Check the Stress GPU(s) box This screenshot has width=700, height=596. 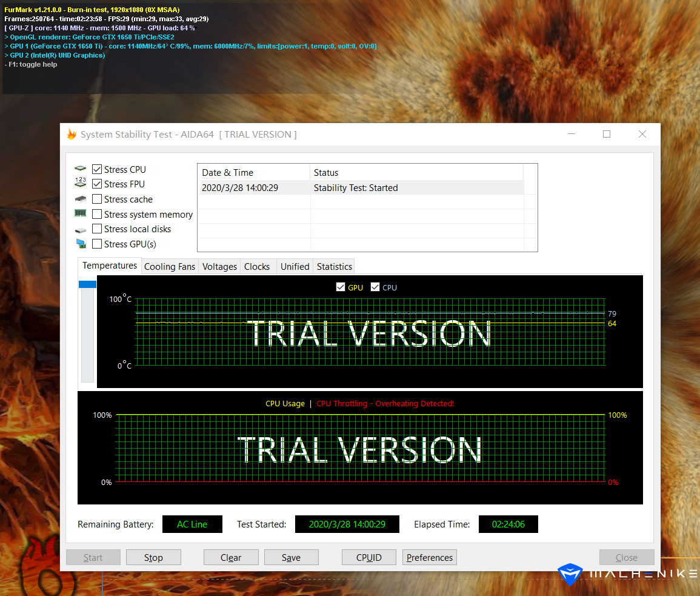pyautogui.click(x=97, y=244)
